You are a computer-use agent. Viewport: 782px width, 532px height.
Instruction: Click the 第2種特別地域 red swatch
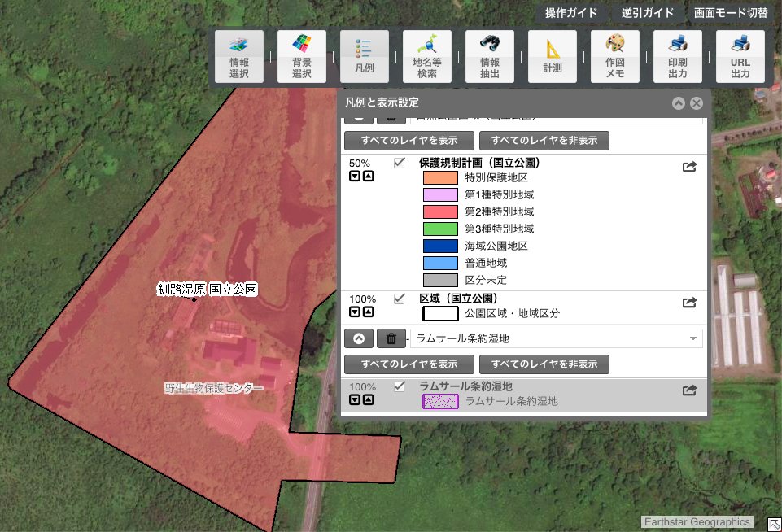point(440,211)
